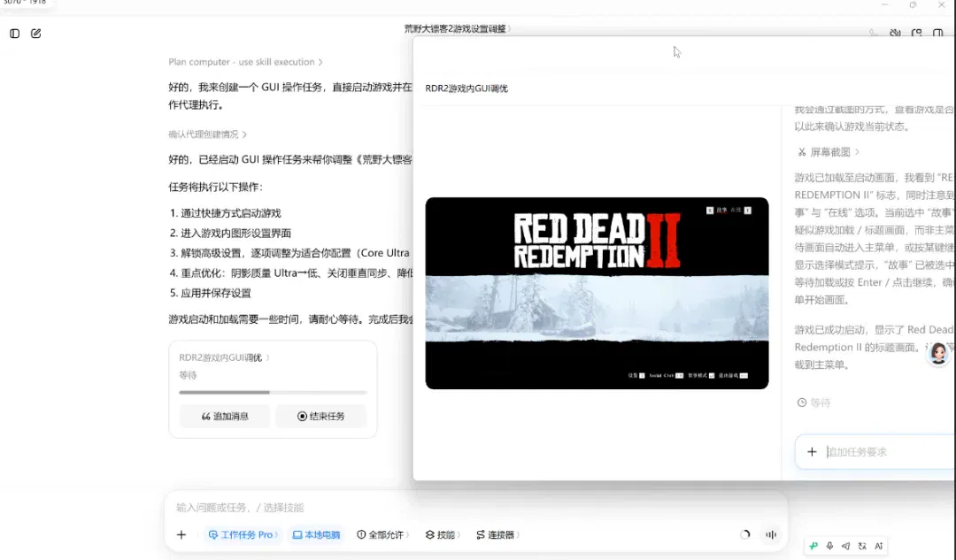956x560 pixels.
Task: Open the 工作任务 Pro mode selector
Action: click(x=243, y=534)
